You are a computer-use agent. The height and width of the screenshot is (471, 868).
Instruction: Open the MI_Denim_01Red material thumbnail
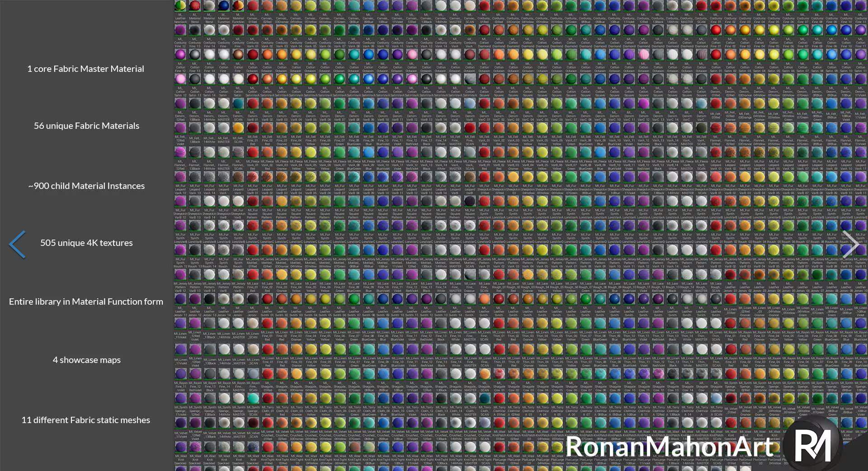716,79
